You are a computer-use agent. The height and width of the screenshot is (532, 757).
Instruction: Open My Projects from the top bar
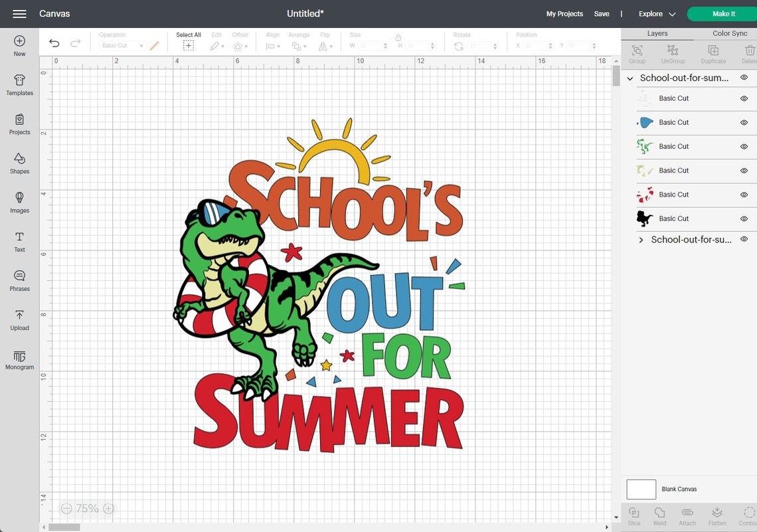point(564,13)
